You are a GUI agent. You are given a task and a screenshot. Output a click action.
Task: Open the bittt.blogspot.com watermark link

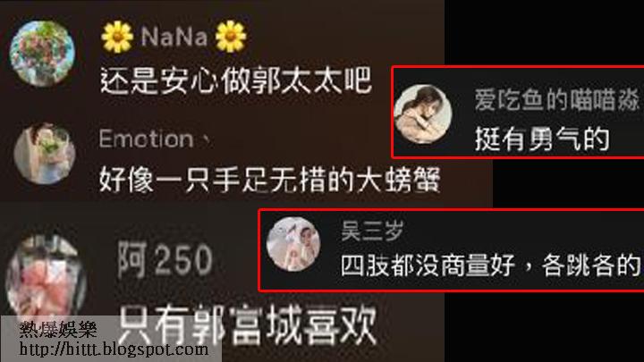114,349
